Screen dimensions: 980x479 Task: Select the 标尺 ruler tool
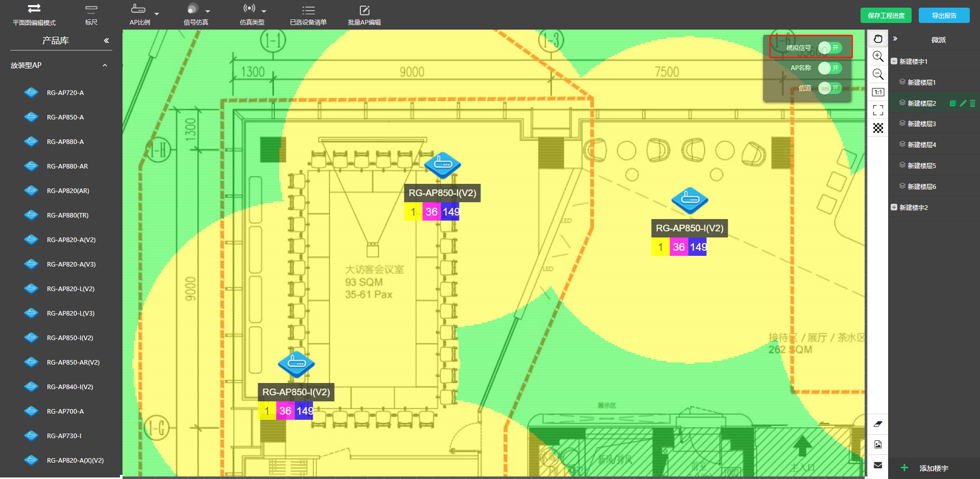[x=91, y=14]
